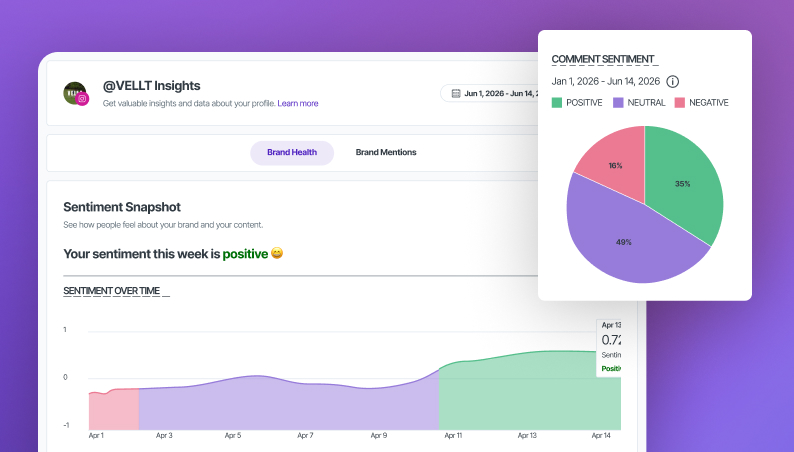Click the Apr 13 axis label
This screenshot has height=452, width=794.
[x=527, y=435]
